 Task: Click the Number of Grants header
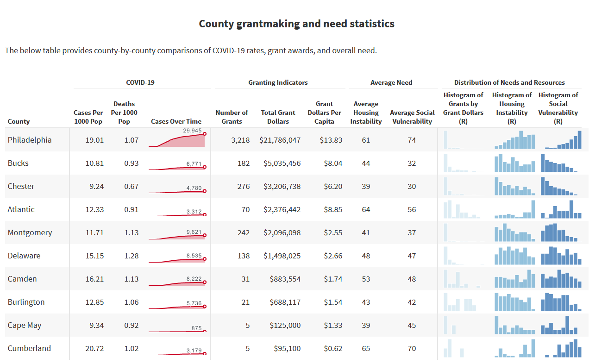232,117
